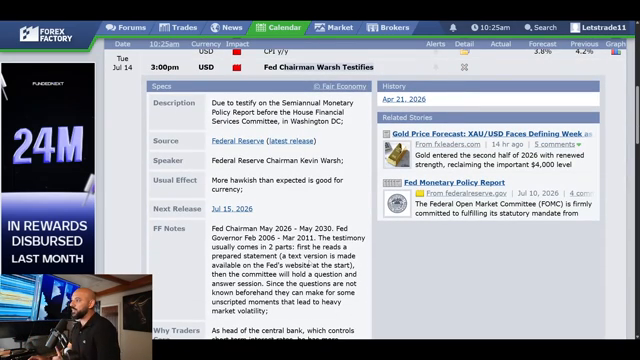Click the Previous column header

click(x=584, y=44)
